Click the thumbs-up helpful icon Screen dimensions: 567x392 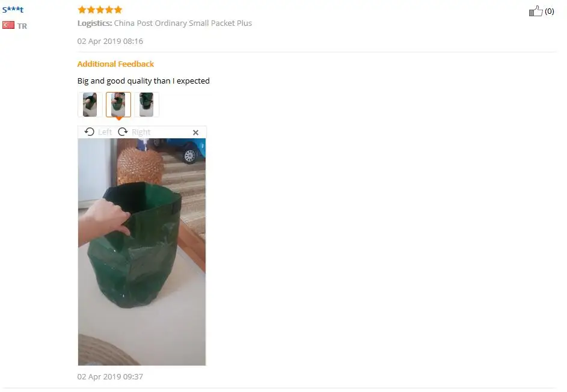pos(536,11)
